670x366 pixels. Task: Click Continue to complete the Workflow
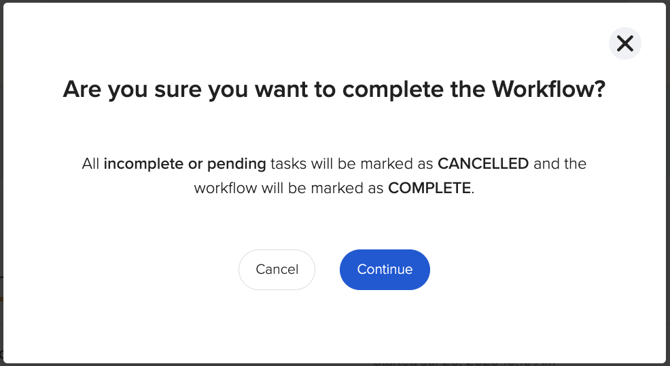(385, 269)
